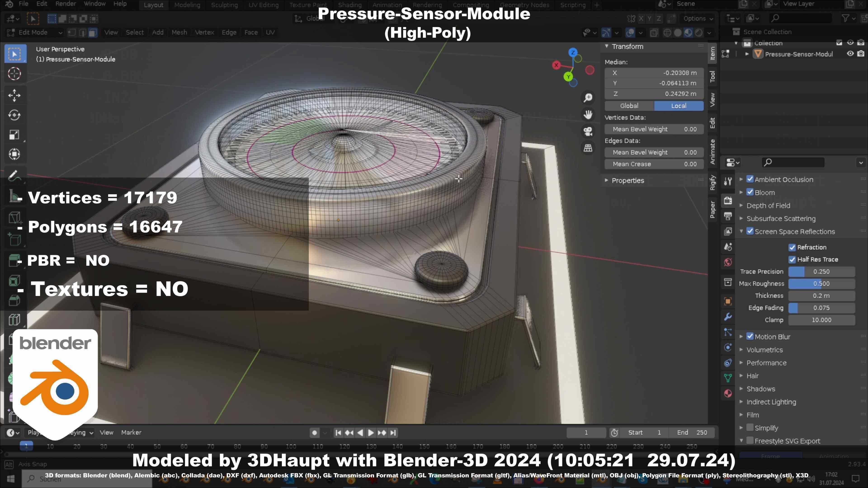Enable Freestyle SVG Export checkbox
This screenshot has height=488, width=868.
750,441
